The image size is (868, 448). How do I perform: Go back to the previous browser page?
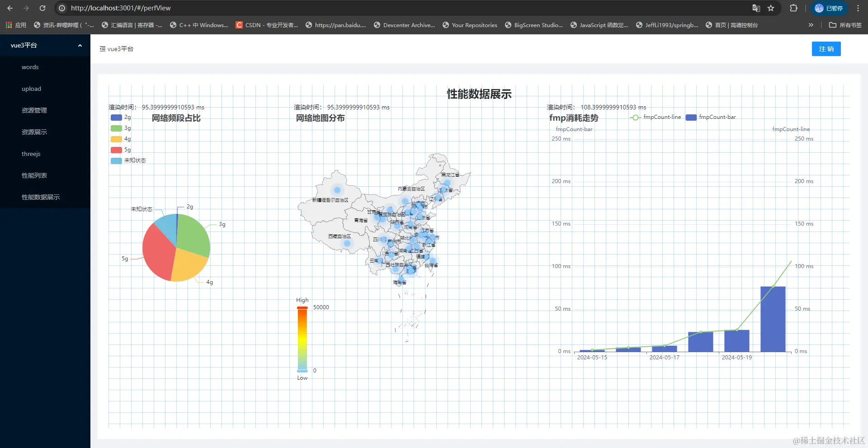click(10, 8)
